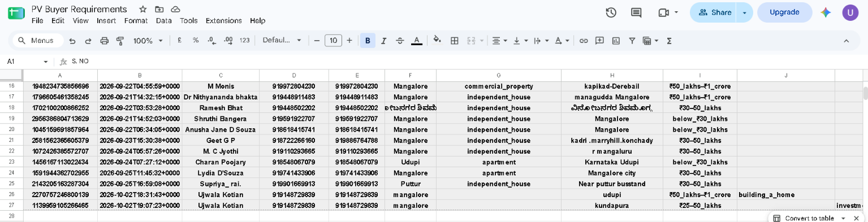868x222 pixels.
Task: Toggle italic formatting
Action: tap(384, 41)
